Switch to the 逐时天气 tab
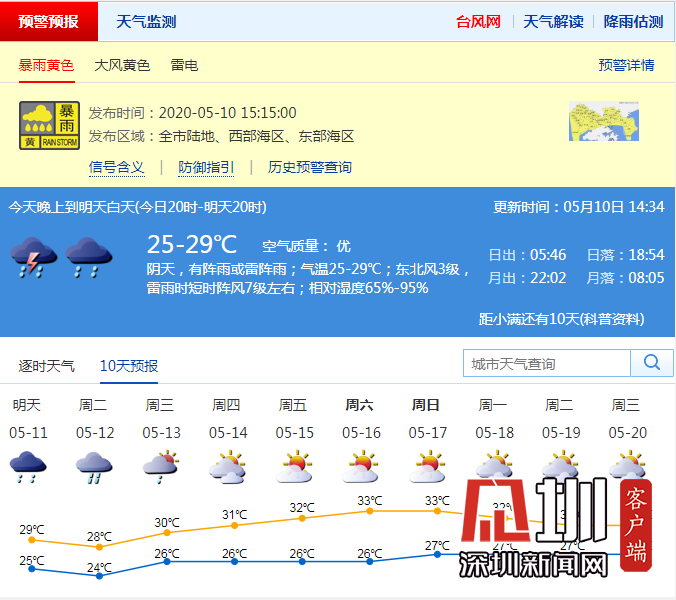 (46, 366)
